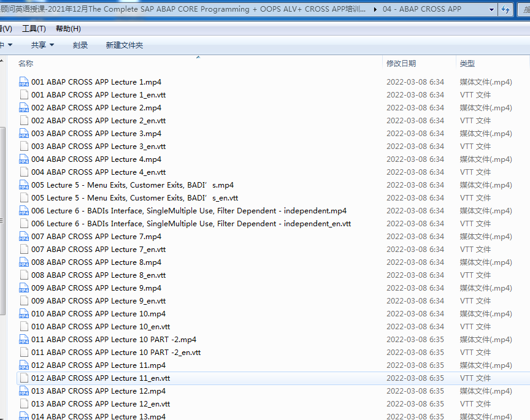Click the 新建文件夹 button
This screenshot has height=420, width=530.
(125, 45)
